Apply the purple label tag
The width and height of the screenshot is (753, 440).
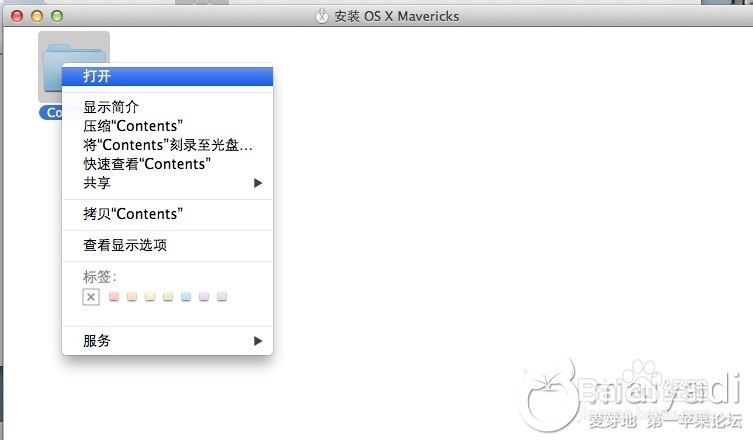[x=204, y=297]
